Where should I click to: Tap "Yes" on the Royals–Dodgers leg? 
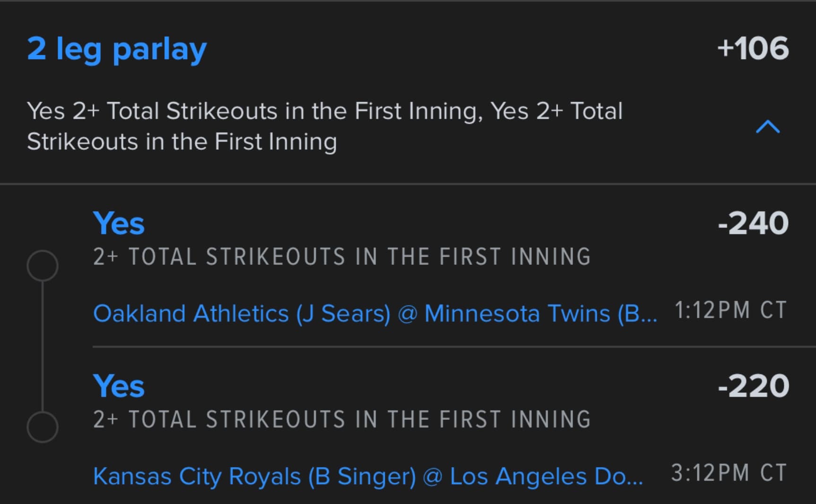pyautogui.click(x=119, y=386)
